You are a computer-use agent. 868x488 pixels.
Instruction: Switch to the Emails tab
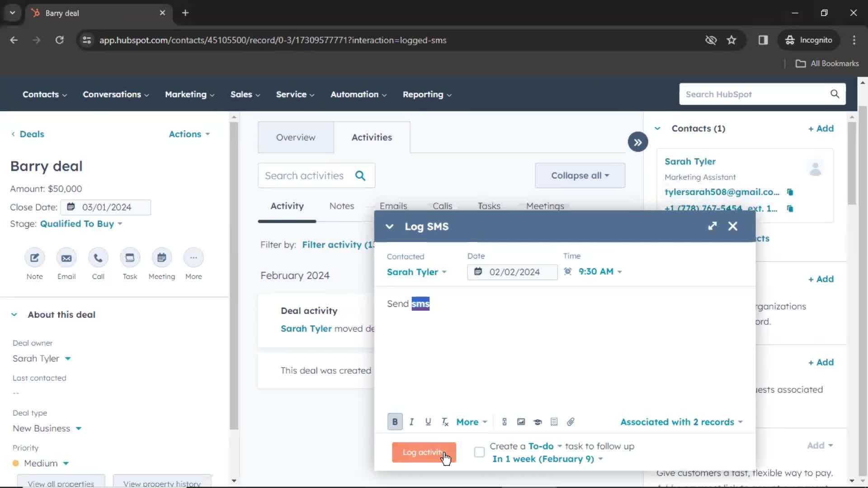[393, 206]
